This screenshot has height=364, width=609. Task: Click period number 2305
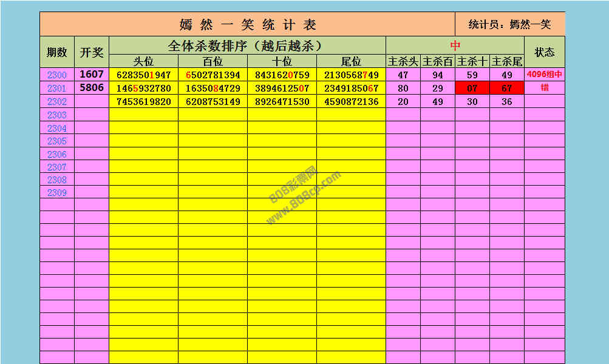click(x=56, y=141)
